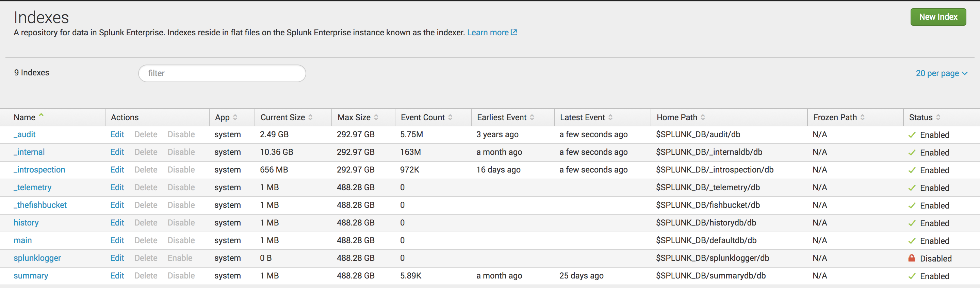The image size is (980, 288).
Task: Click the sort icon beside Home Path
Action: (703, 118)
